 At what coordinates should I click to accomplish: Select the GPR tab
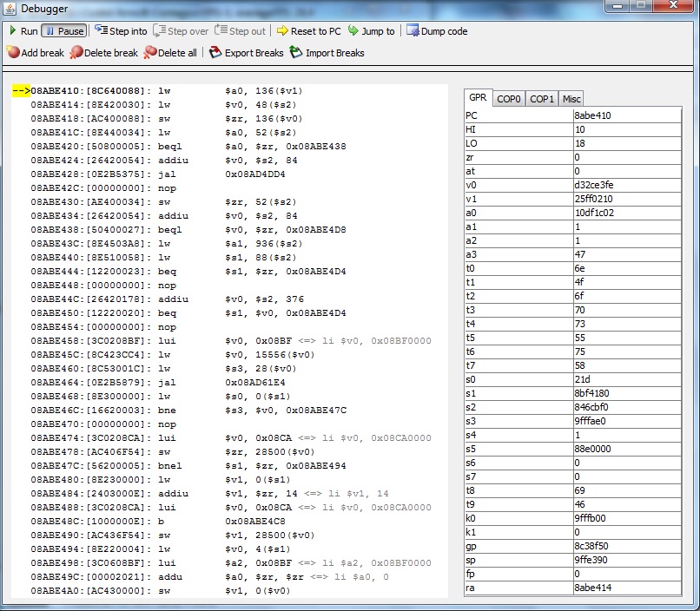[x=479, y=98]
